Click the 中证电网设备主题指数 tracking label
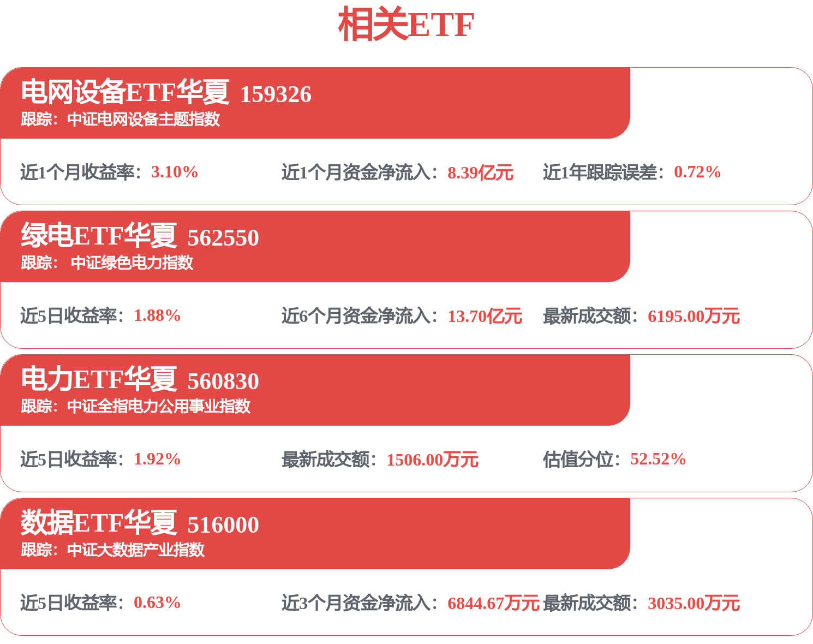 (144, 119)
